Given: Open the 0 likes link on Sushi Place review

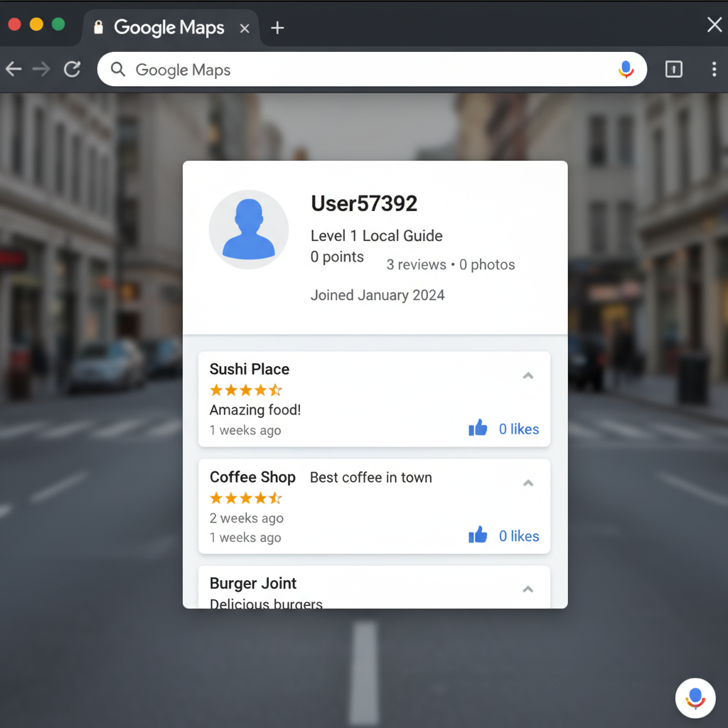Looking at the screenshot, I should 518,428.
